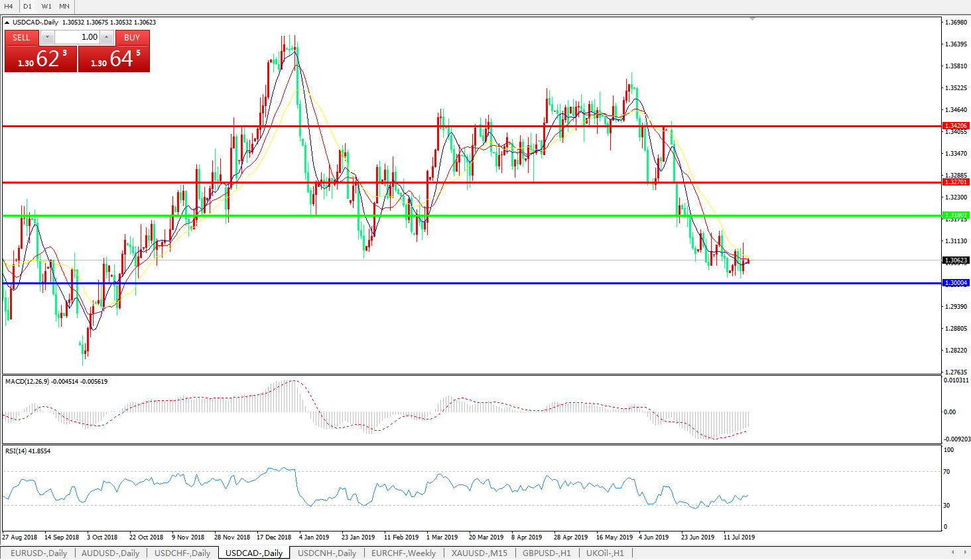
Task: Enable the W1 weekly timeframe
Action: [46, 7]
